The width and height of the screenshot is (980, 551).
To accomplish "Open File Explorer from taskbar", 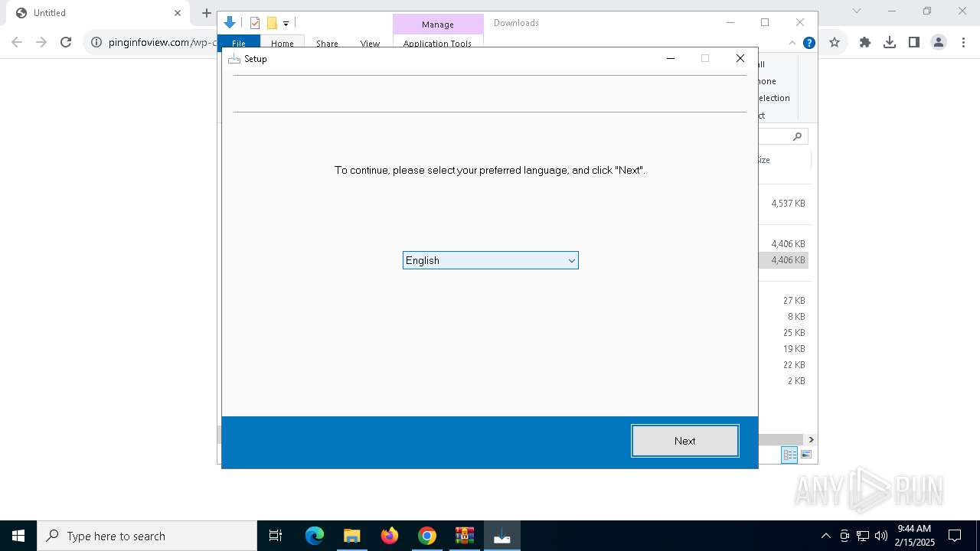I will 351,536.
